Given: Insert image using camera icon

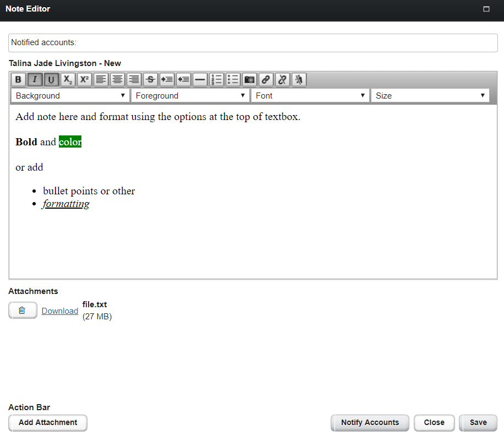Looking at the screenshot, I should (x=249, y=80).
